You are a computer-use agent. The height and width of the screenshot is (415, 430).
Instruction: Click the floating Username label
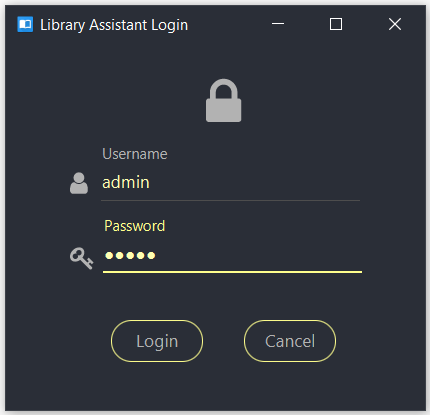tap(135, 154)
